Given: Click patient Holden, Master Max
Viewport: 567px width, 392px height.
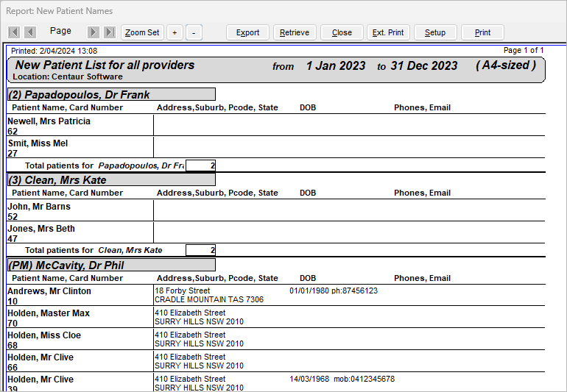Looking at the screenshot, I should 49,313.
